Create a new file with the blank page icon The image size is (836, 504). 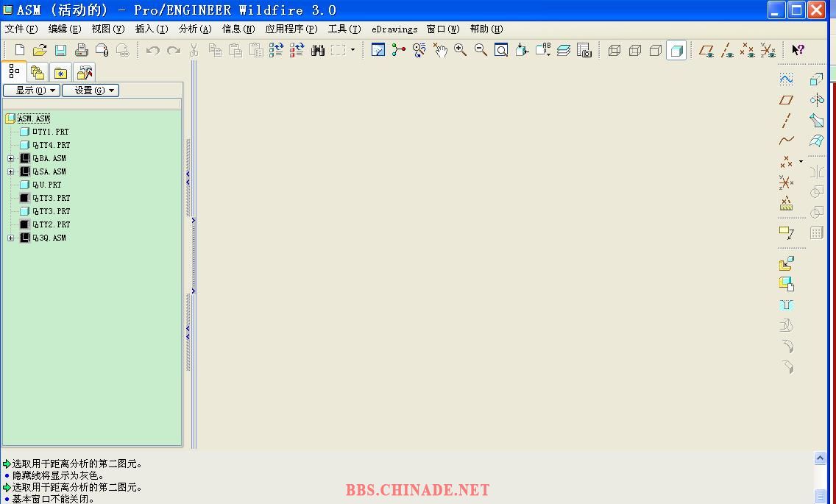click(20, 50)
